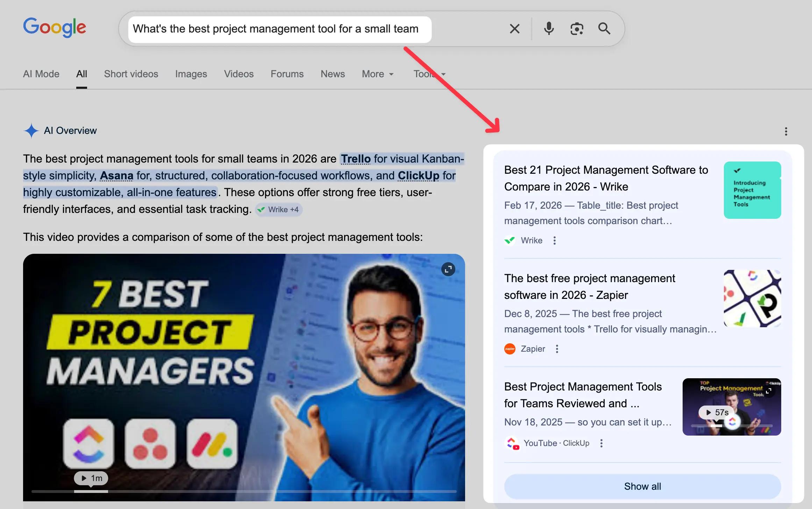The image size is (812, 509).
Task: Open three-dot menu beside YouTube ClickUp source
Action: click(x=601, y=443)
